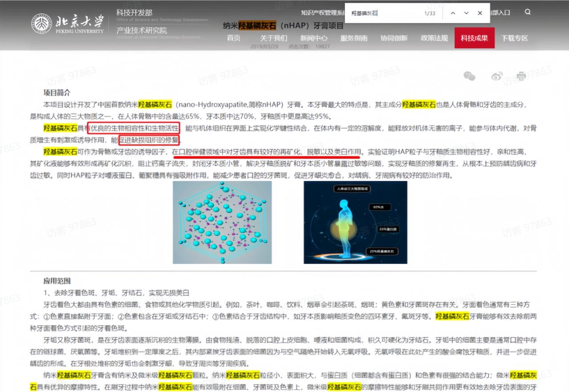Share the page to WeChat
Viewport: 569px width, 392px height.
pyautogui.click(x=469, y=76)
